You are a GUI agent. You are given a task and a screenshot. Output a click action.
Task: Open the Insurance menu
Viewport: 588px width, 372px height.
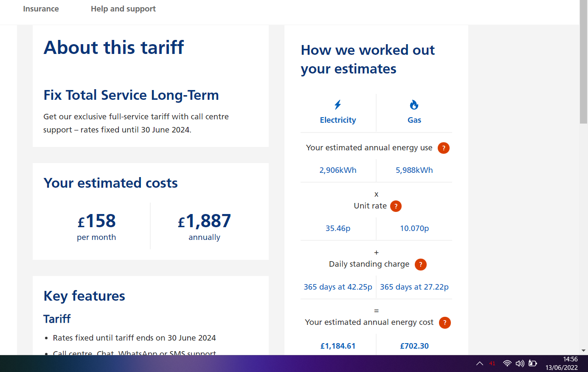[x=41, y=8]
